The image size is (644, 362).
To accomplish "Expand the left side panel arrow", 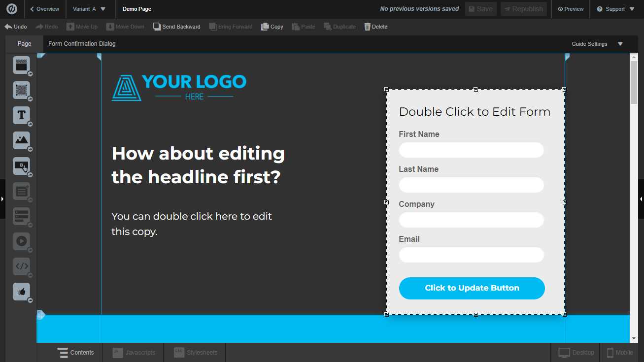I will click(2, 199).
